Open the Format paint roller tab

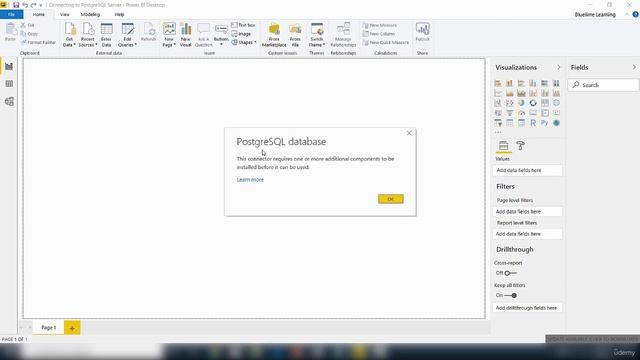(520, 146)
